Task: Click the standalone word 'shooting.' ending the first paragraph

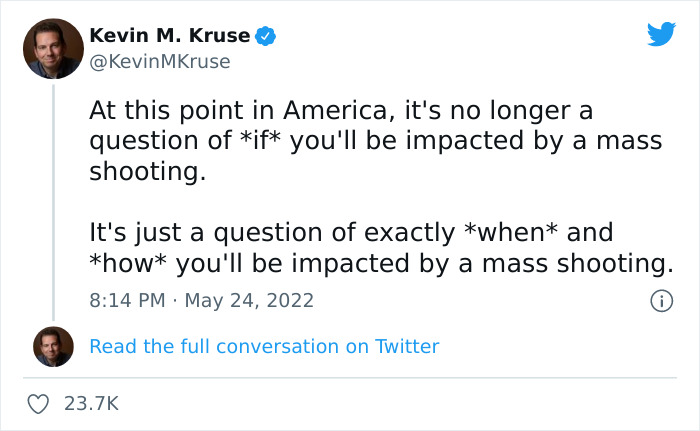Action: coord(147,171)
